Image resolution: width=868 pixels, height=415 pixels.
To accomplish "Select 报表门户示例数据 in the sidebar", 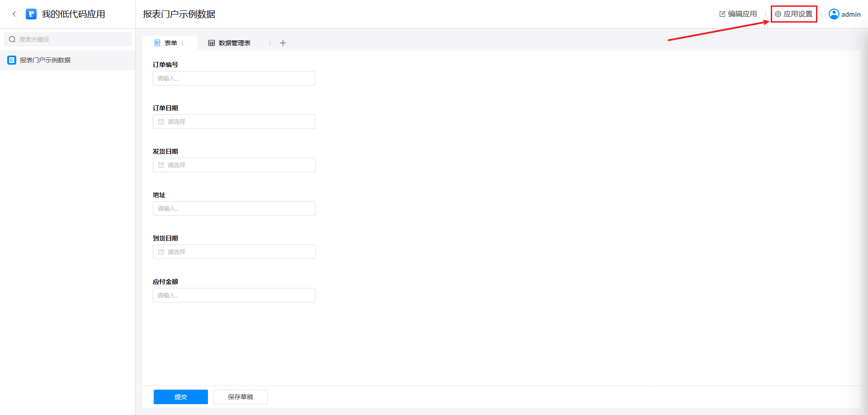I will [45, 60].
